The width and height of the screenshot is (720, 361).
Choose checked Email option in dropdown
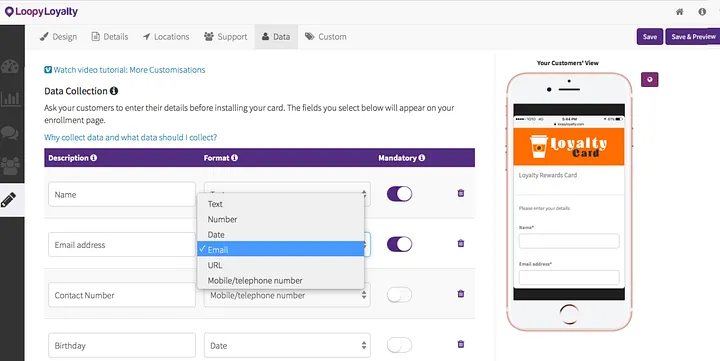tap(281, 249)
